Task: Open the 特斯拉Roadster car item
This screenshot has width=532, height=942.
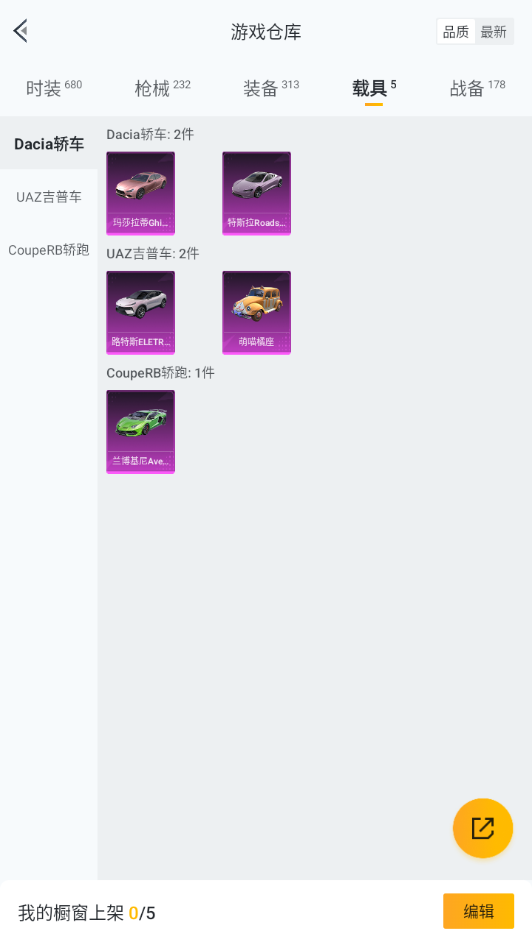Action: click(256, 193)
